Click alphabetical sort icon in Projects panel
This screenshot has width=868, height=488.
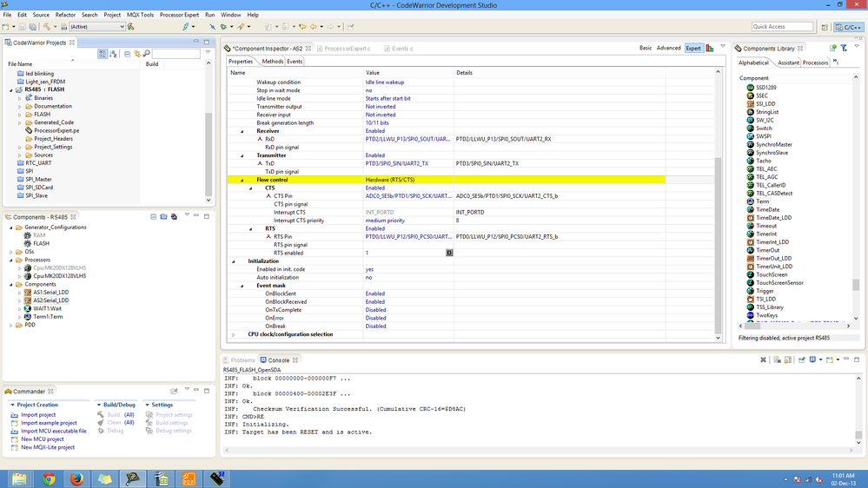click(x=113, y=54)
